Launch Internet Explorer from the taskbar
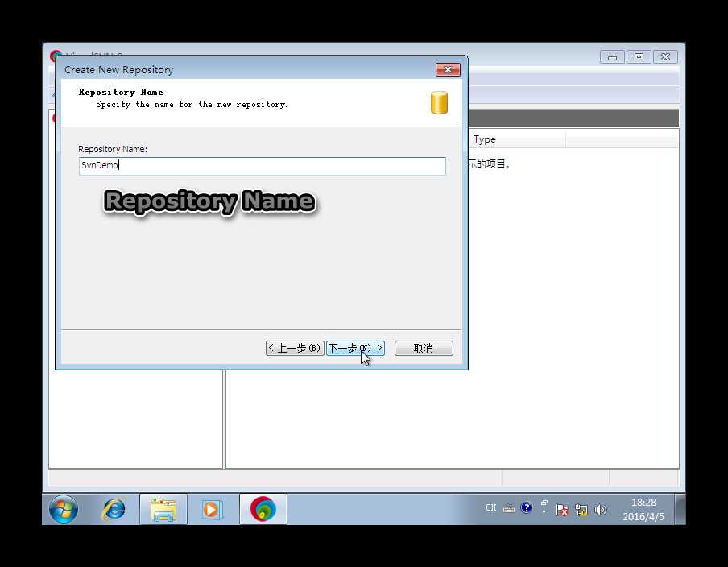This screenshot has width=728, height=567. click(x=114, y=509)
